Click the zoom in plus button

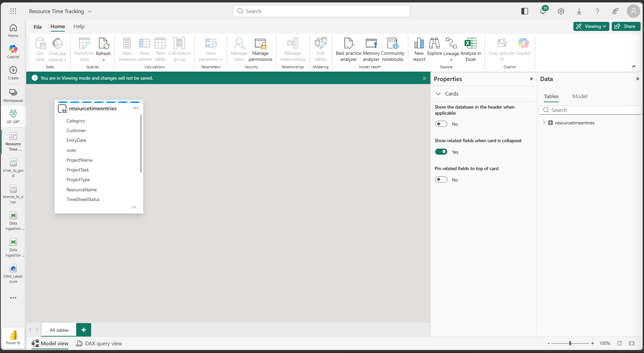[593, 343]
